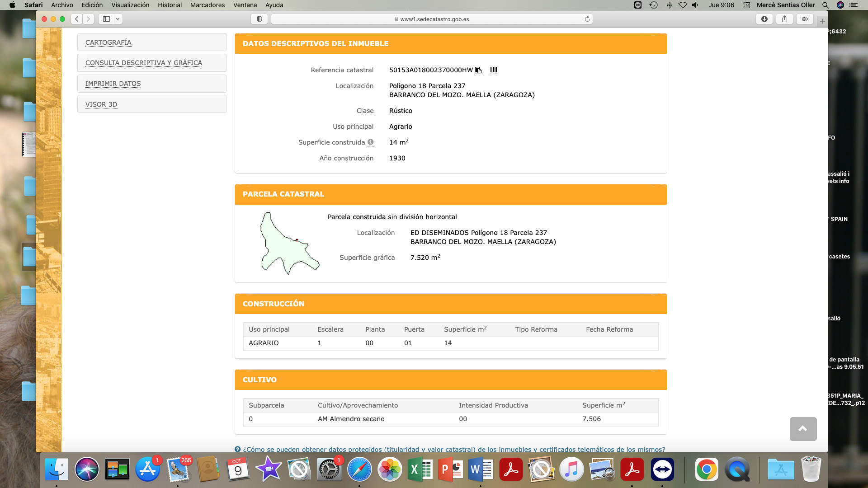Show the tab overview grid icon
This screenshot has height=488, width=868.
(805, 19)
